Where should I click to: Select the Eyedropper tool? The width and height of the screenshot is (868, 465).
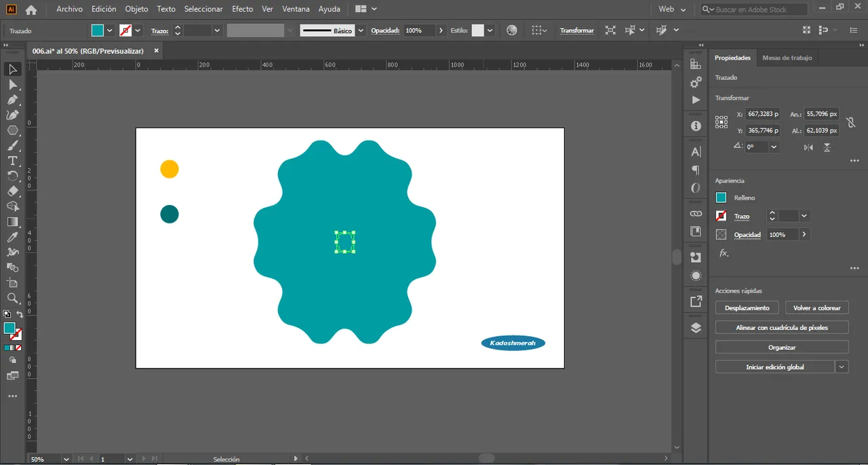pos(12,237)
